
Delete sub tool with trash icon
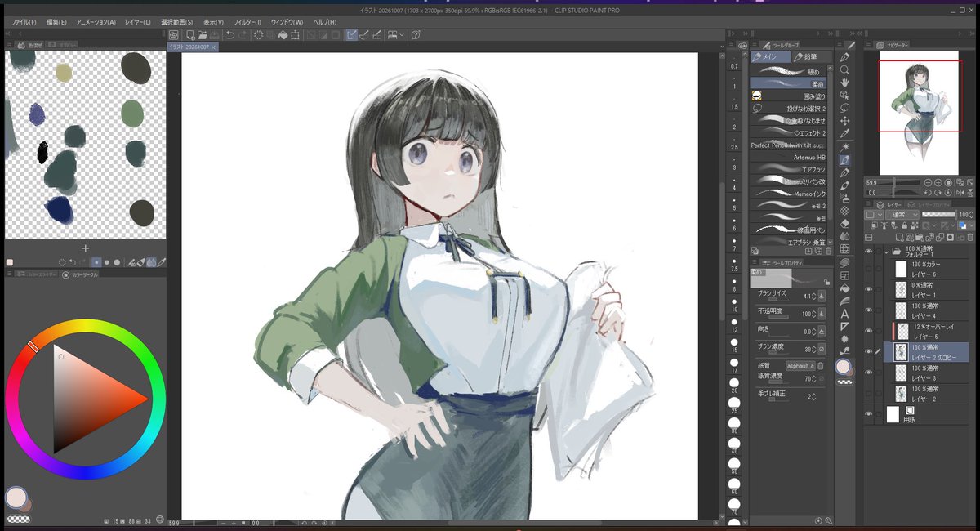click(829, 252)
